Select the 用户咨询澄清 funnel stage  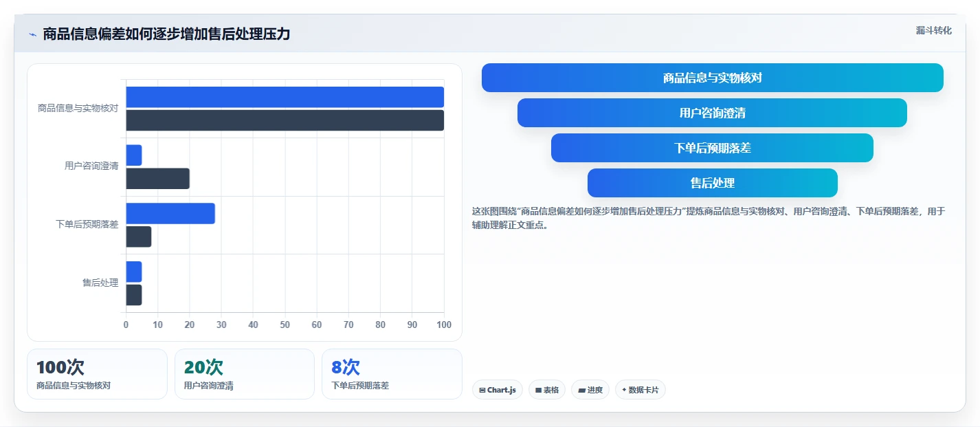(x=712, y=113)
